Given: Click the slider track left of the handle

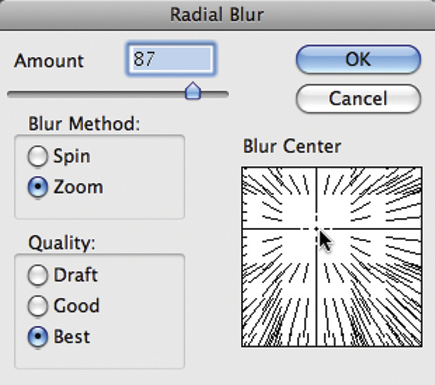Looking at the screenshot, I should [96, 94].
